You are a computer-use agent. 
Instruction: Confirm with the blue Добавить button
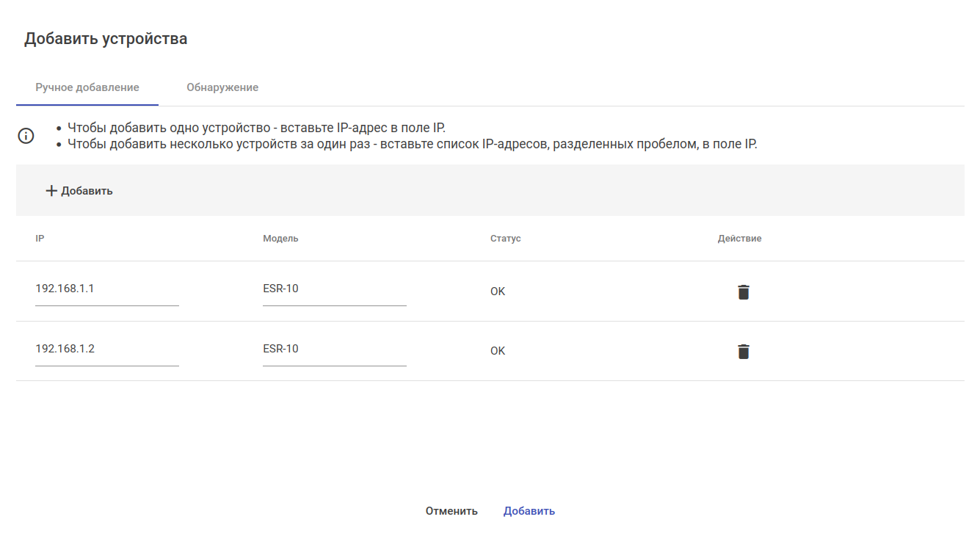pos(529,511)
